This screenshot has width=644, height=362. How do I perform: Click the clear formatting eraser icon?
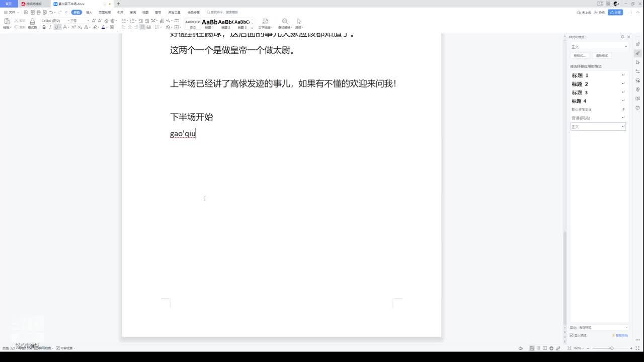click(x=106, y=21)
